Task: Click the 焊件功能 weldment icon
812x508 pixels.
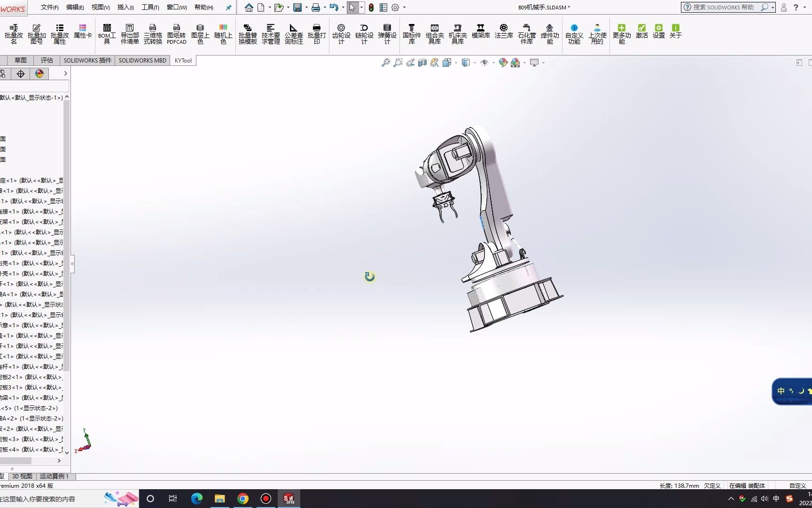Action: click(x=550, y=34)
